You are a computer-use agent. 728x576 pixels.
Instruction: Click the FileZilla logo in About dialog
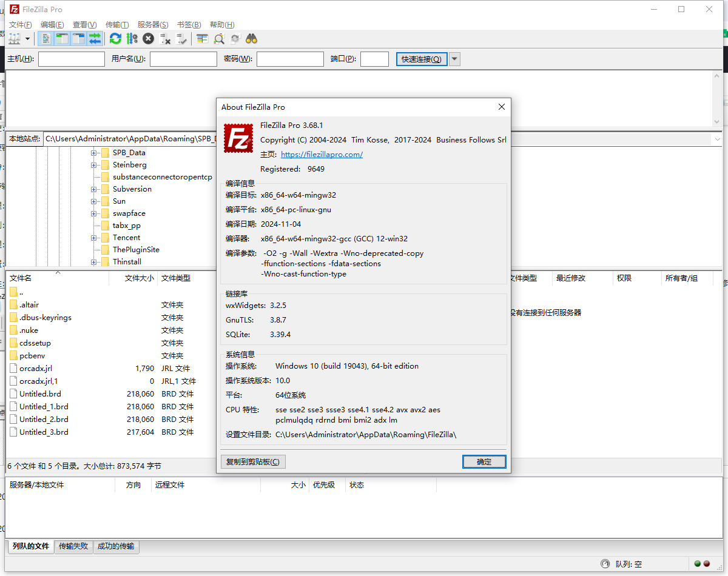(238, 138)
